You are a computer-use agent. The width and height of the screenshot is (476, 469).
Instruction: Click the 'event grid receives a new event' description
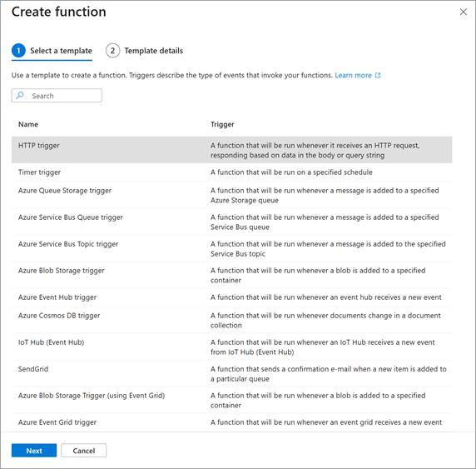[x=326, y=422]
